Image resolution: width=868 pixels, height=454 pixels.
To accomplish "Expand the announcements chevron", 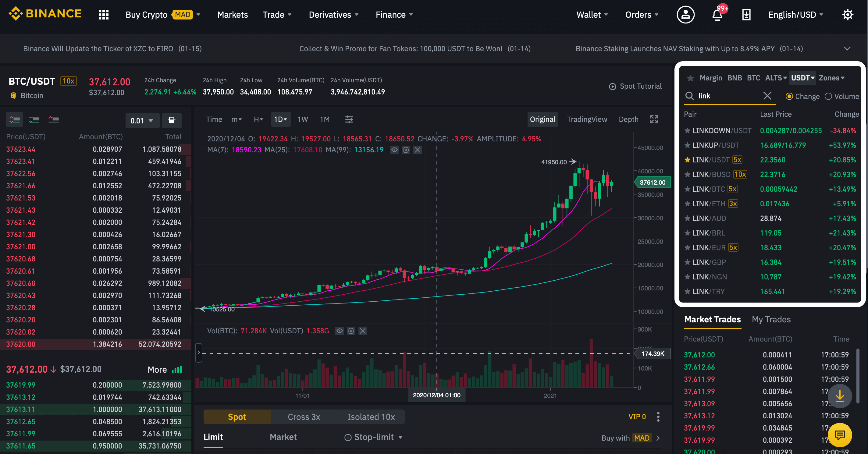I will (847, 48).
